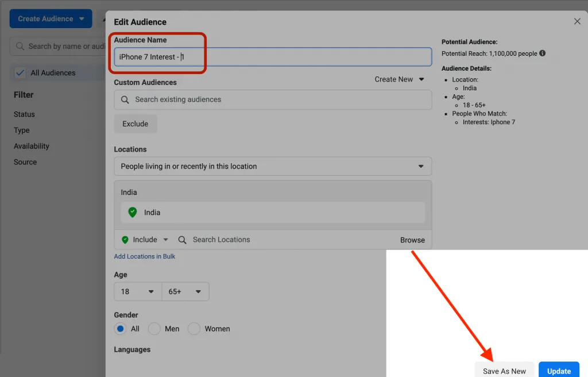This screenshot has width=588, height=377.
Task: Click the Search existing audiences field
Action: coord(273,99)
